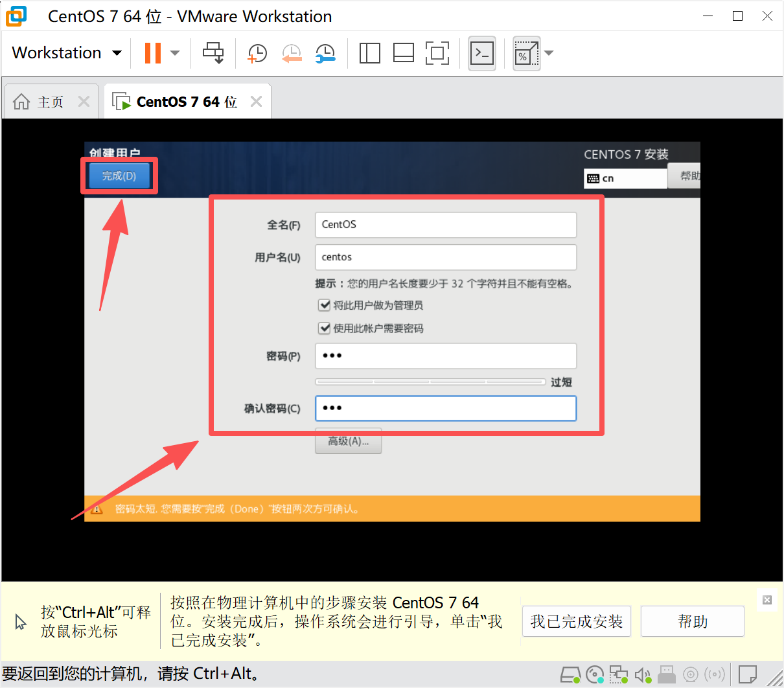The width and height of the screenshot is (784, 688).
Task: Close the CentOS 7 64 位 tab
Action: [256, 101]
